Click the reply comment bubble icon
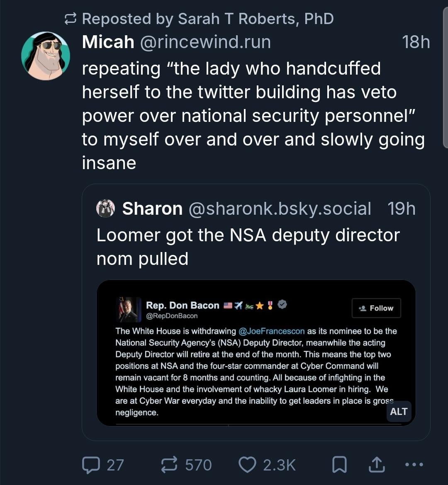 coord(90,465)
